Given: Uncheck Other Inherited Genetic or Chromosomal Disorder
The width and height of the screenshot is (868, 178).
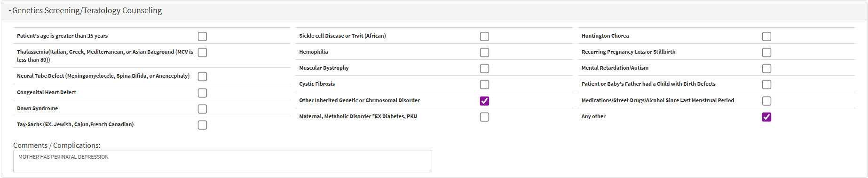Looking at the screenshot, I should pyautogui.click(x=484, y=101).
